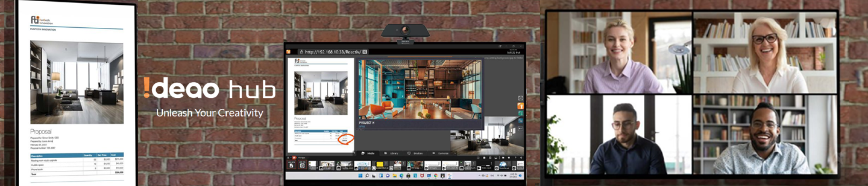Select video tile of laughing man in patterned shirt
The image size is (868, 186).
[765, 134]
